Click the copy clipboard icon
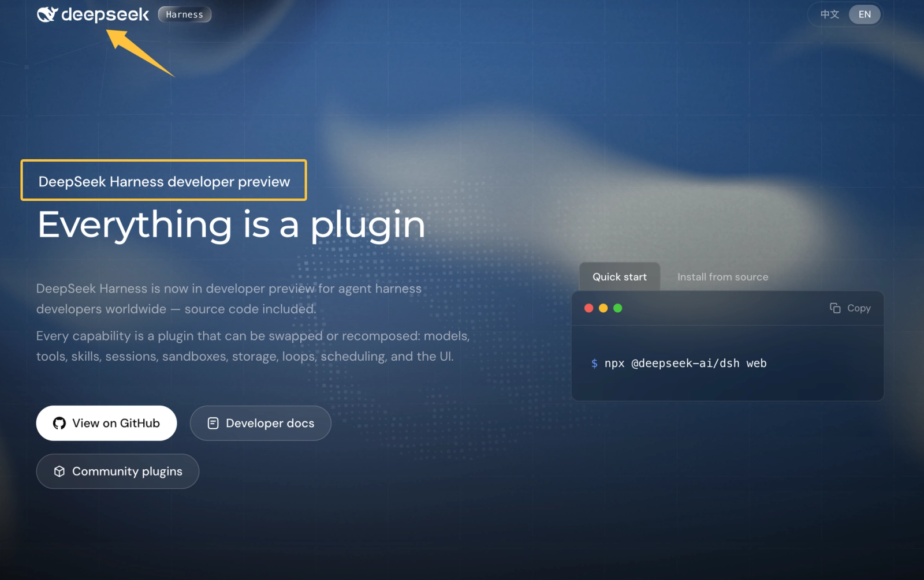This screenshot has height=580, width=924. tap(835, 308)
